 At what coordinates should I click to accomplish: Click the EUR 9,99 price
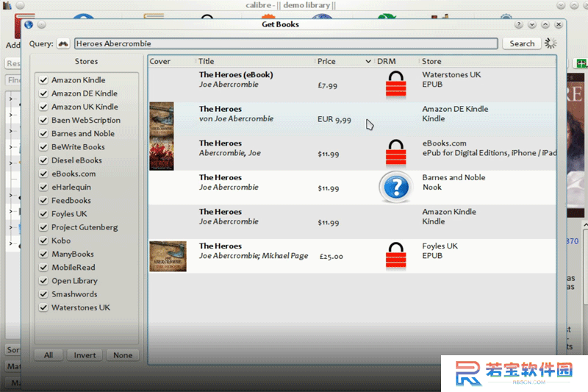coord(334,120)
